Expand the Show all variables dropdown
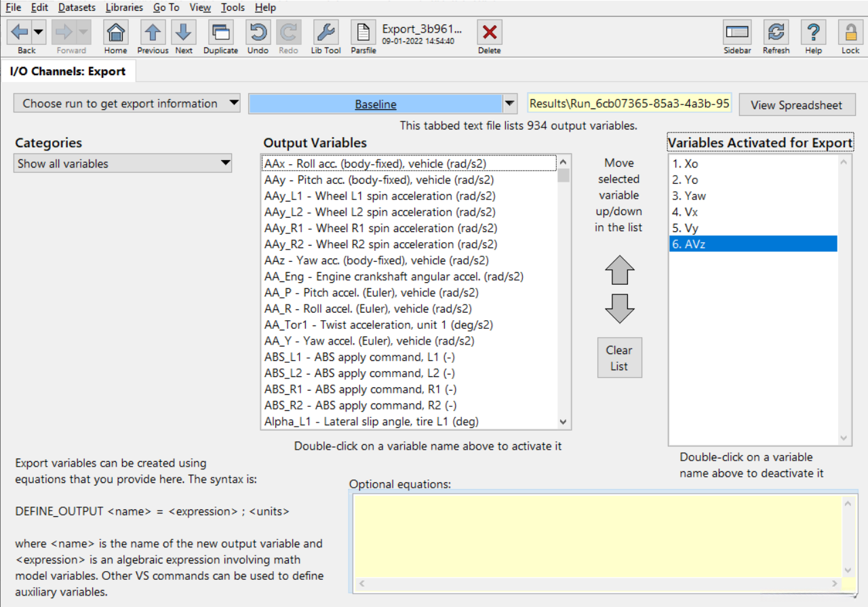This screenshot has height=607, width=868. click(x=123, y=163)
